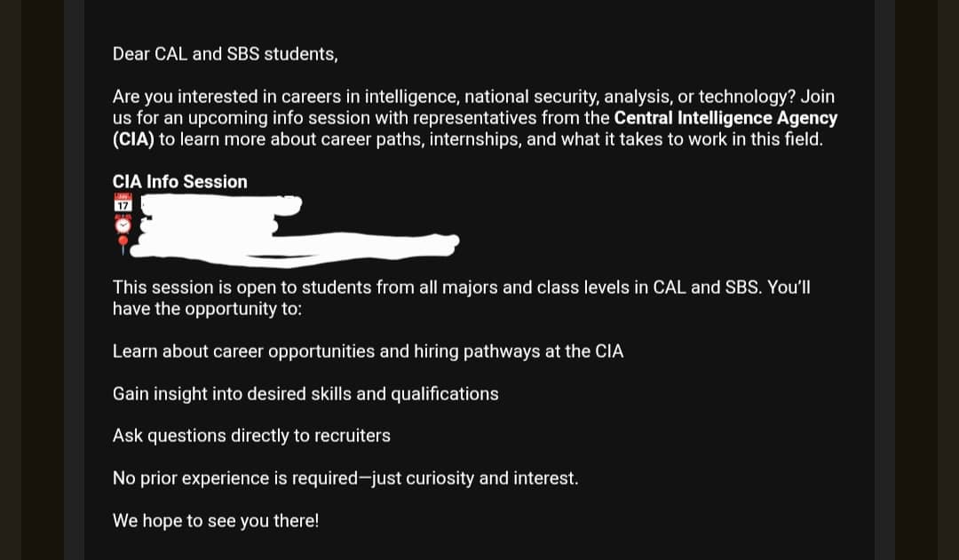Click the redacted time beside the alarm clock
The image size is (959, 560).
tap(208, 225)
